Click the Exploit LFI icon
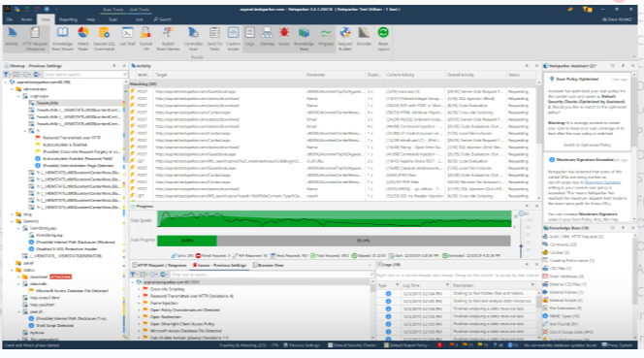 tap(145, 39)
